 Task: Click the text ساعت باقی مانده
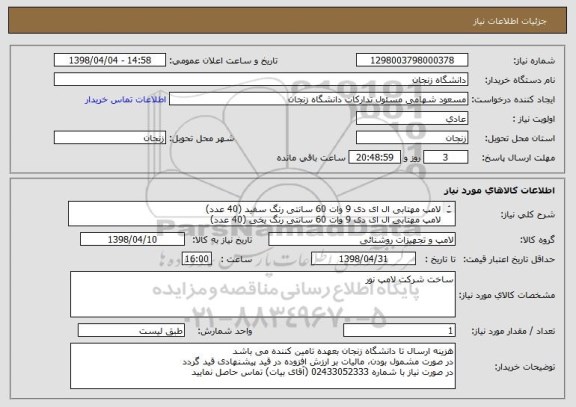click(311, 158)
